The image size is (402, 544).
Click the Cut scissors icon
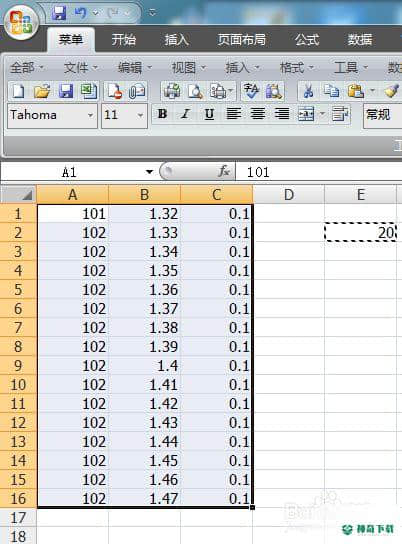(x=308, y=91)
